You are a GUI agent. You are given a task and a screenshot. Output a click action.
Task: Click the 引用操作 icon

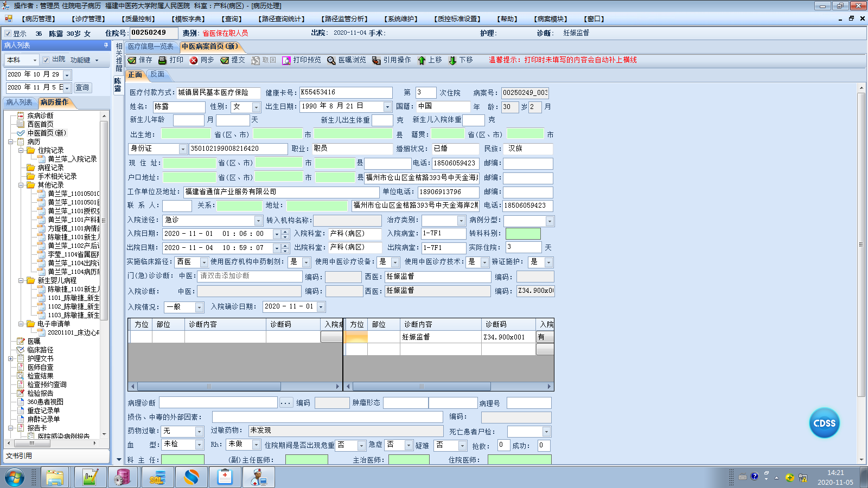[376, 60]
